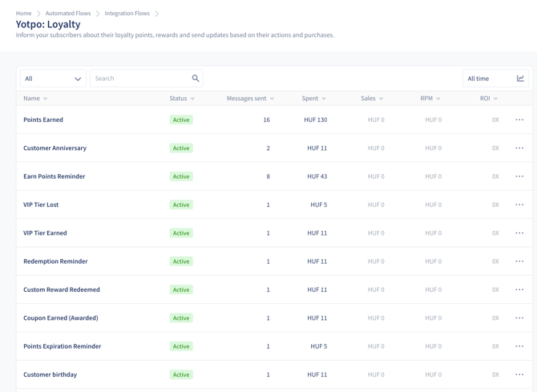The image size is (537, 392).
Task: Open the Redemption Reminder flow
Action: [55, 261]
